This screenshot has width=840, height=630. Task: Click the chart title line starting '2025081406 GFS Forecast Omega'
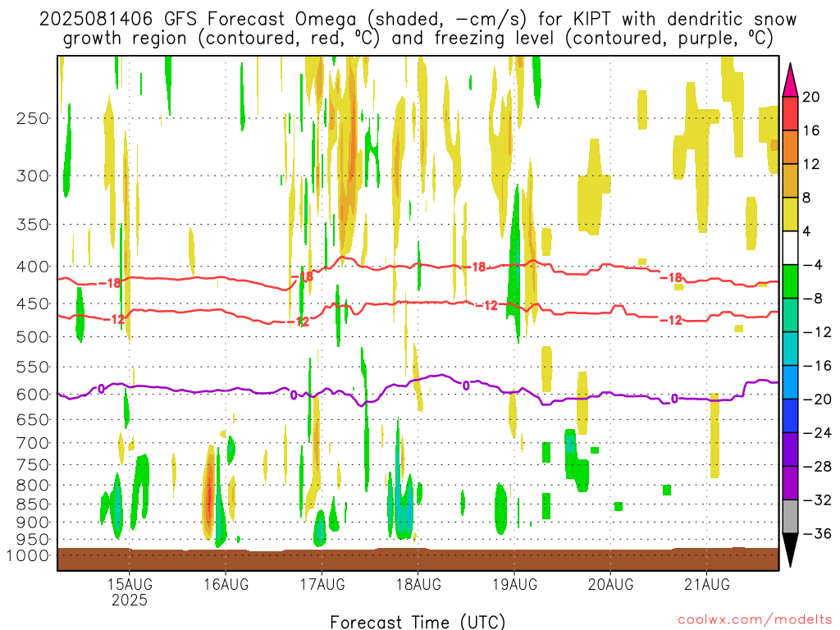418,20
